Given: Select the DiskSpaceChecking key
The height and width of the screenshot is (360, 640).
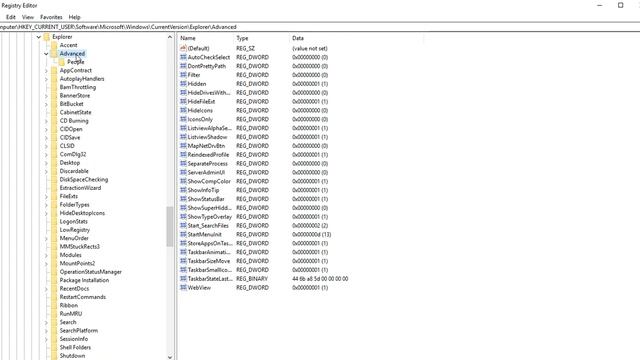Looking at the screenshot, I should 84,180.
